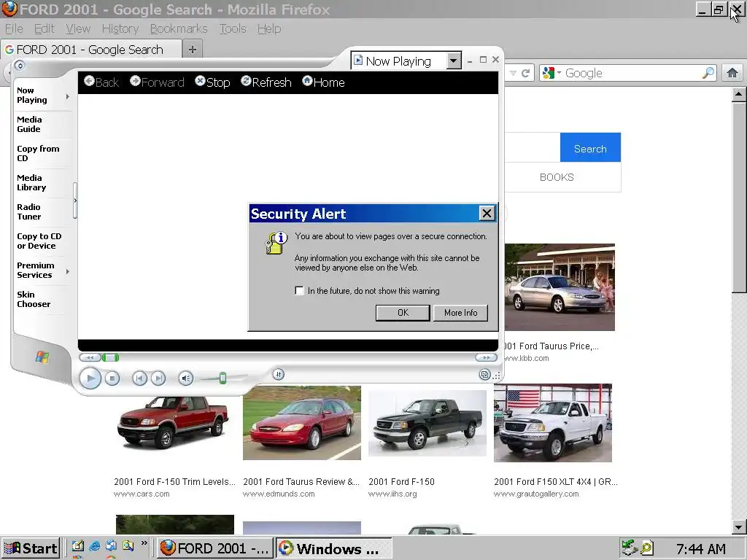747x560 pixels.
Task: Open Firefox Edit menu
Action: 44,28
